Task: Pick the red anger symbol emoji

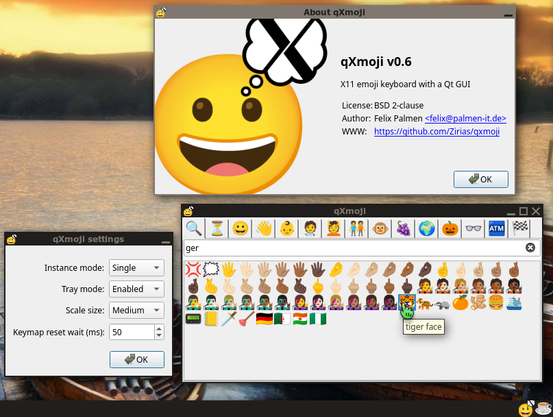Action: 193,270
